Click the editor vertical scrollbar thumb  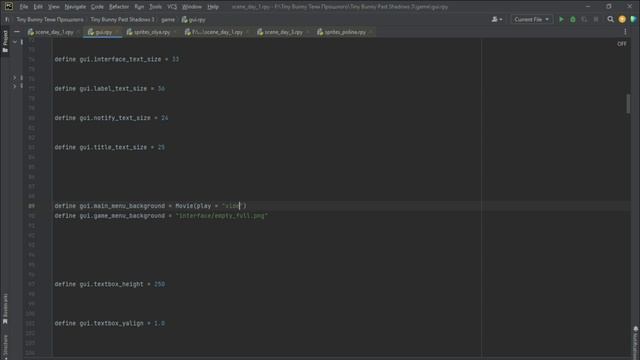[x=628, y=104]
